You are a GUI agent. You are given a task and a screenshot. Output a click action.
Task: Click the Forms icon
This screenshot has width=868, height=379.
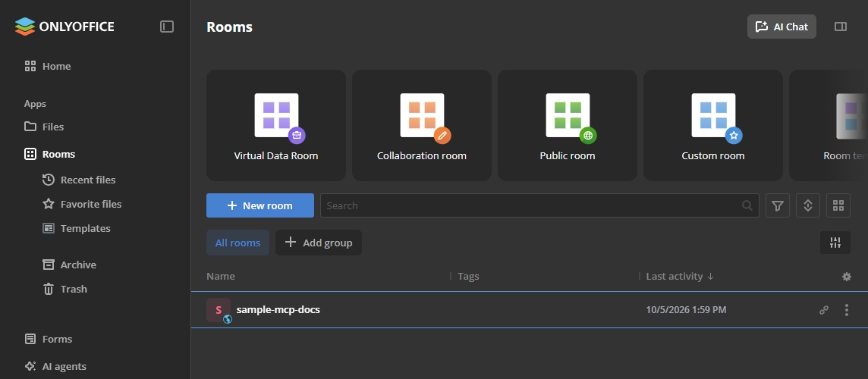[x=30, y=339]
